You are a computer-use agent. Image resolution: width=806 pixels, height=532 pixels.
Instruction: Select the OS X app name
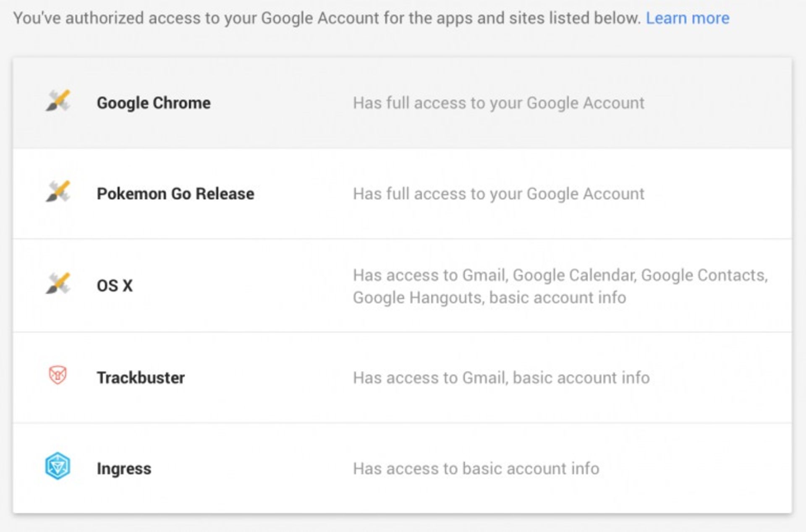(x=115, y=286)
